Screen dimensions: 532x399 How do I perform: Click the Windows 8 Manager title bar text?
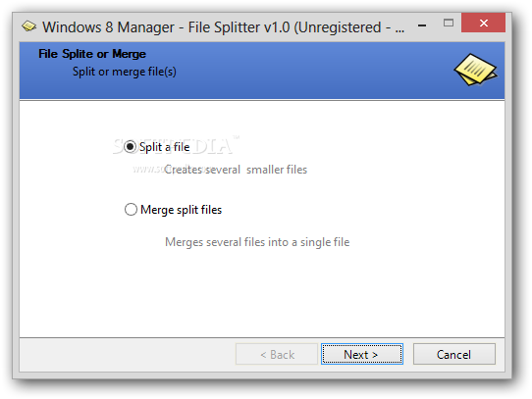[x=223, y=27]
